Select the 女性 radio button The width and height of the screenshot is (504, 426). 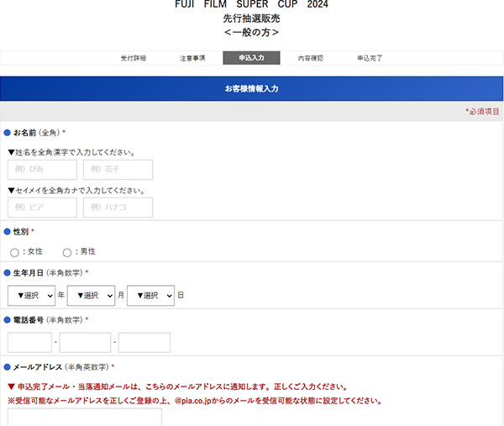point(14,252)
